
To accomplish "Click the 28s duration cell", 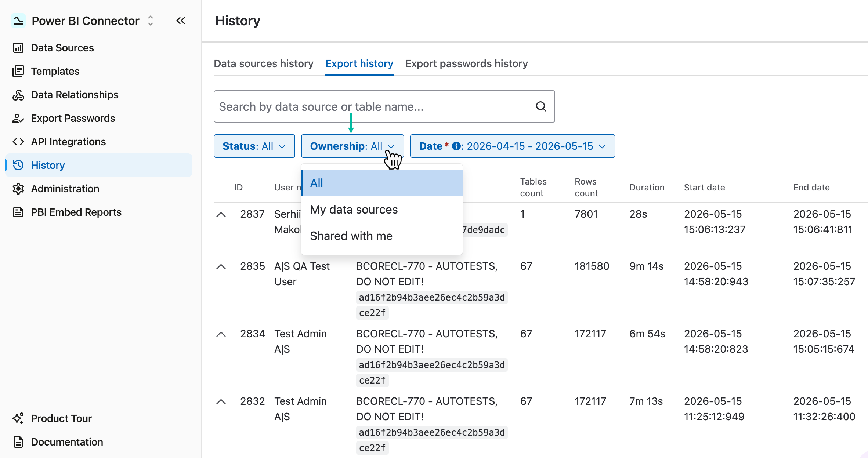I will (x=638, y=214).
